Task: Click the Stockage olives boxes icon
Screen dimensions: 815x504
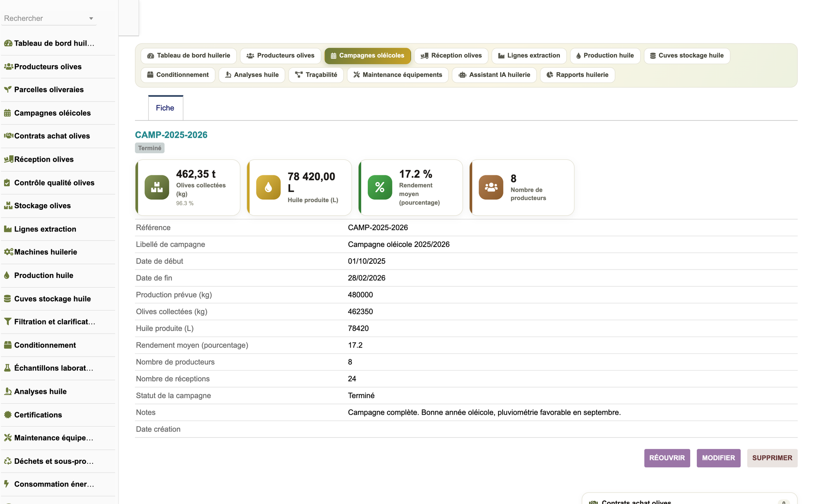Action: [x=8, y=206]
